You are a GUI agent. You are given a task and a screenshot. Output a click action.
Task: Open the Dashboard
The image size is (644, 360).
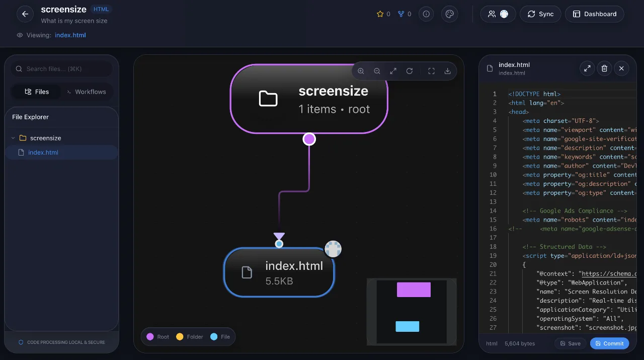595,14
